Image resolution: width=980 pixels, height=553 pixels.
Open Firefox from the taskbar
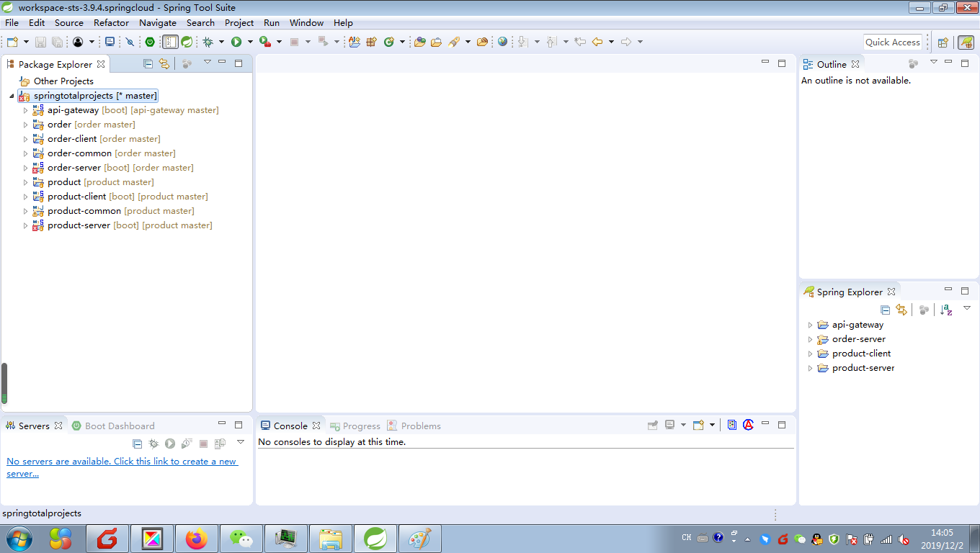point(196,539)
